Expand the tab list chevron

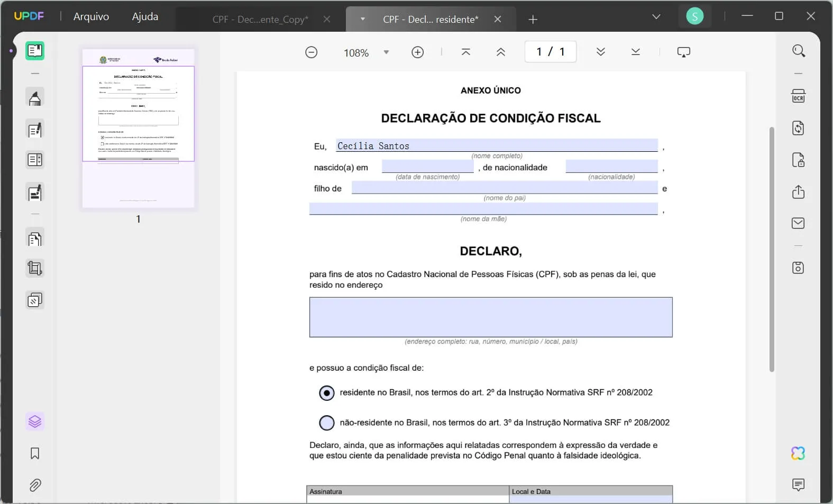pos(656,17)
